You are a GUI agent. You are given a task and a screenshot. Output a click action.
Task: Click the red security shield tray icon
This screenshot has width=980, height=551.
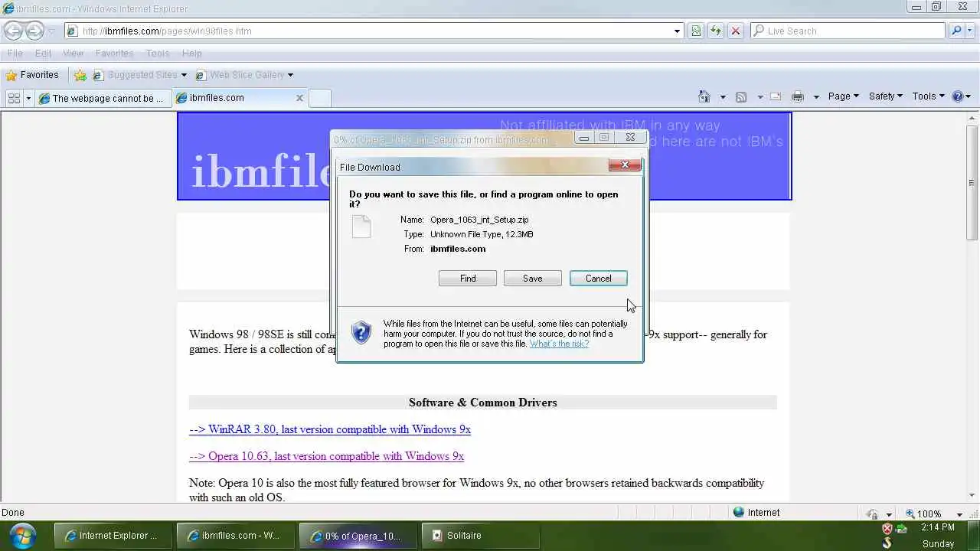pos(887,529)
